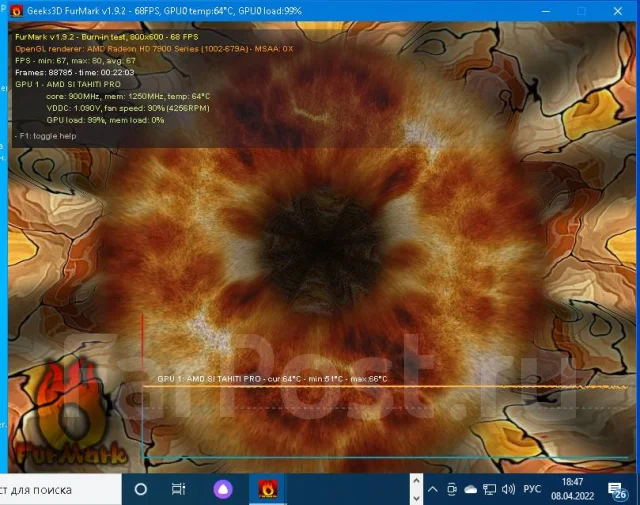Click the 'VDDC: 1.090V, fan speed: 90%' line
The width and height of the screenshot is (640, 505).
tap(128, 108)
